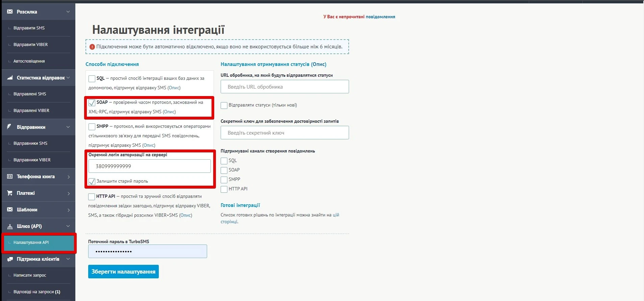Click the phone book icon beside Телефонна книга
Screen dimensions: 644x301
point(10,177)
